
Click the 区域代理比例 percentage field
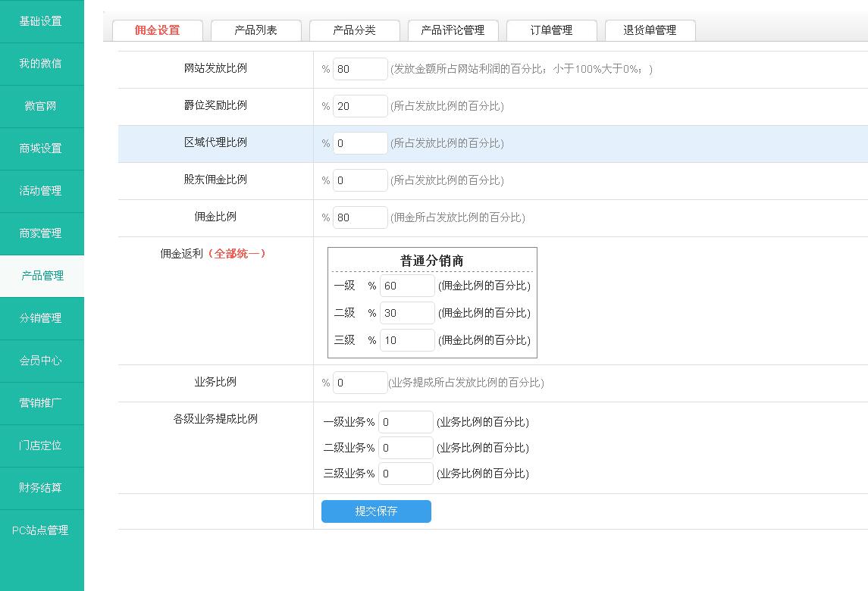pyautogui.click(x=360, y=143)
